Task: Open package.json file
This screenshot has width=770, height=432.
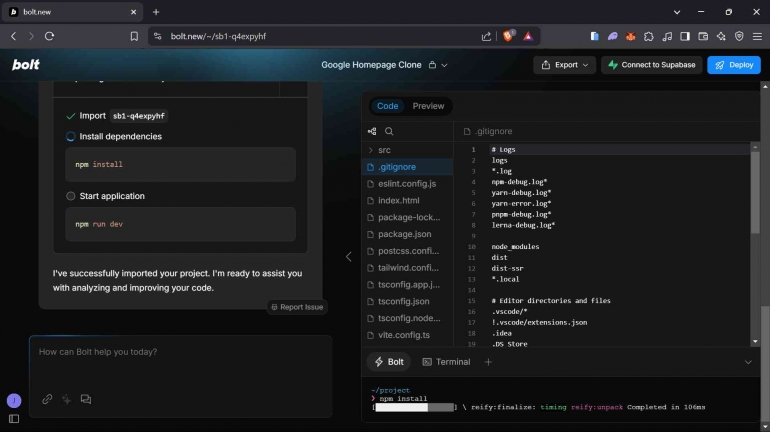Action: [x=407, y=234]
